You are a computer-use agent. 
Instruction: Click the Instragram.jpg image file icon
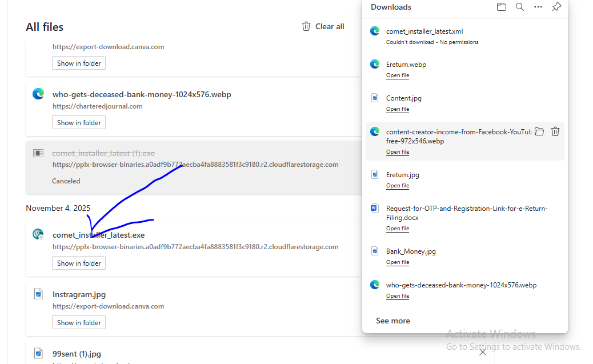click(x=38, y=294)
